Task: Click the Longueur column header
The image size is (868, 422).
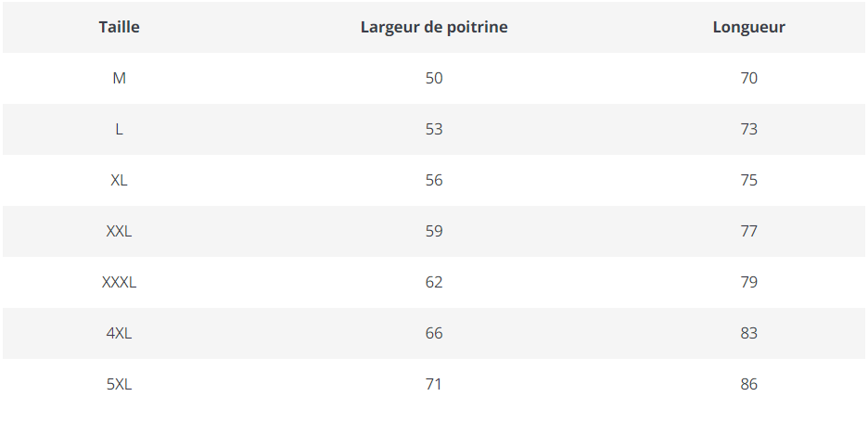Action: click(x=748, y=27)
